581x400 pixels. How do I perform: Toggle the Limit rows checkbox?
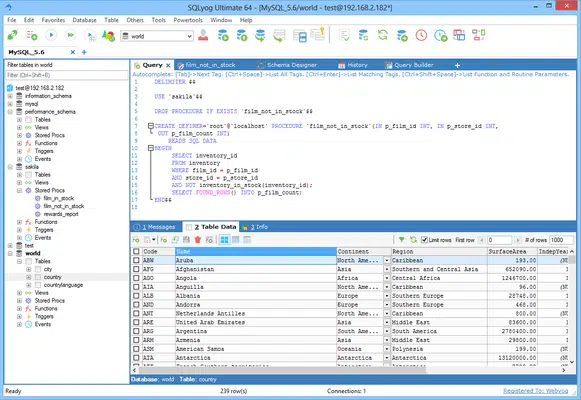click(425, 240)
